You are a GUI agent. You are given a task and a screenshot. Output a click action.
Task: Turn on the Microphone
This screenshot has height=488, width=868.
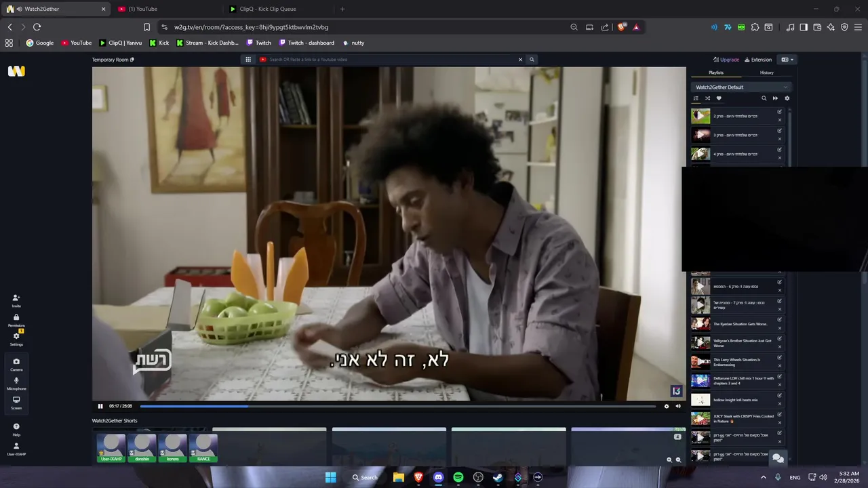click(x=16, y=383)
